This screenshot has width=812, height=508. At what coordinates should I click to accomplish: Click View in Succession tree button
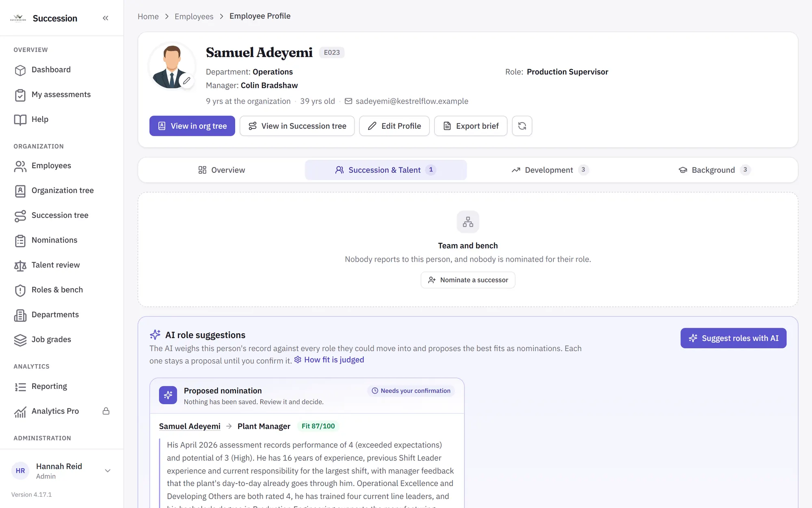pos(297,126)
